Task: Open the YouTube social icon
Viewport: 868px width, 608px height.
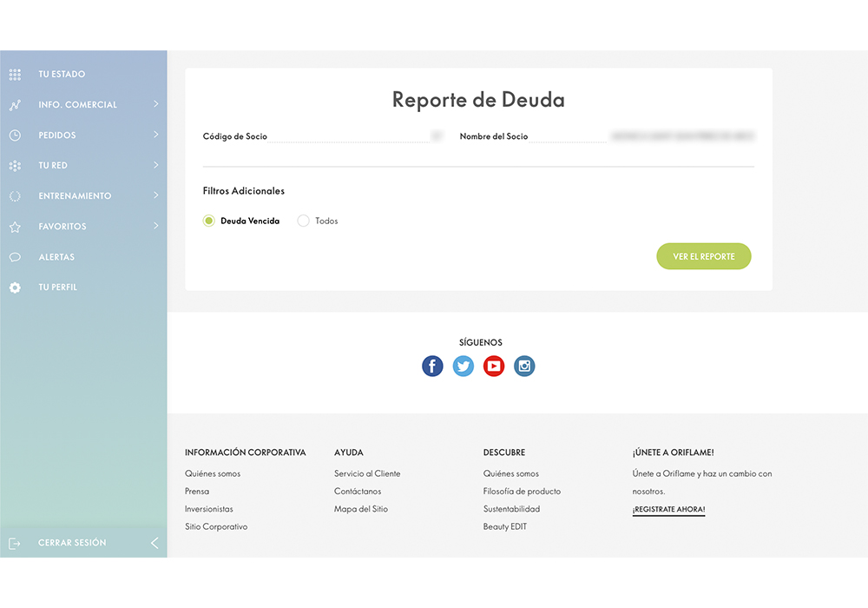Action: point(494,367)
